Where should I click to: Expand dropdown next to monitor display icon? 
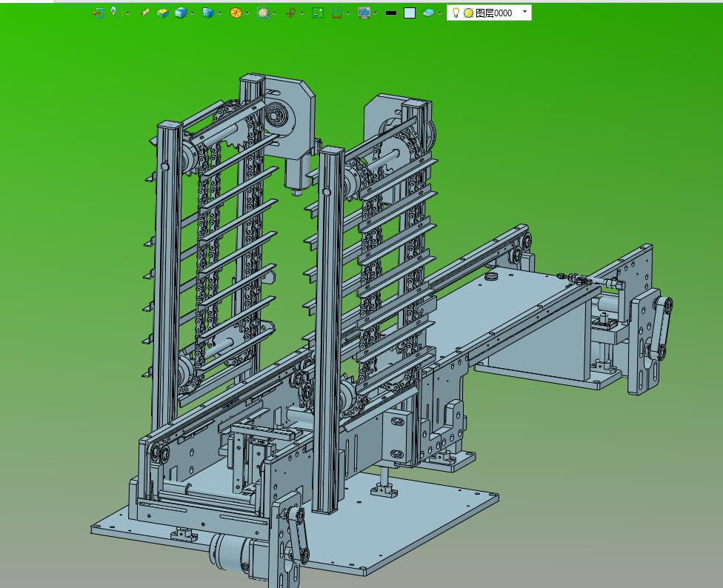point(376,13)
